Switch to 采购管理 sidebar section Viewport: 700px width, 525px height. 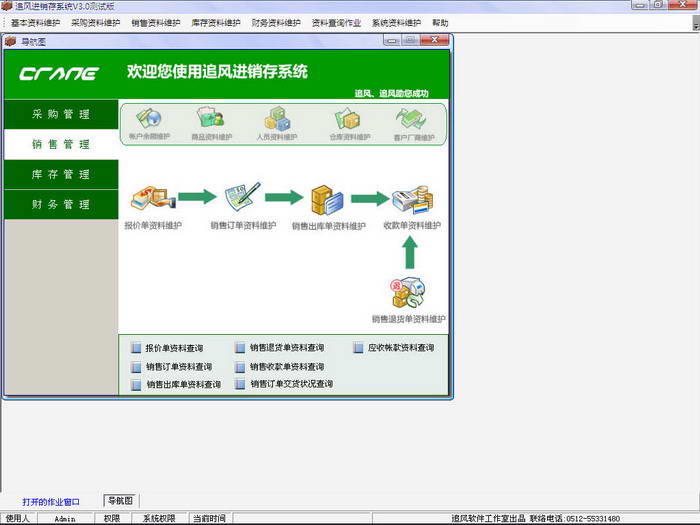[x=61, y=114]
